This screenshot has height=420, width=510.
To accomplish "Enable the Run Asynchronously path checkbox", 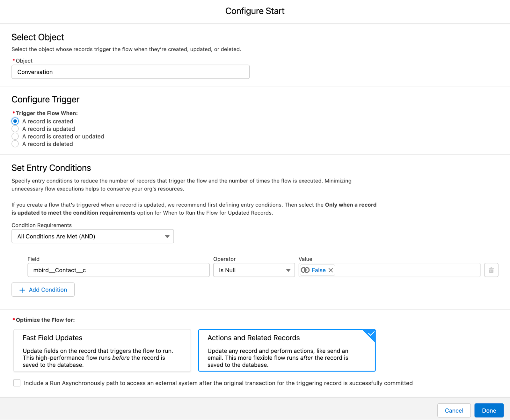I will (x=17, y=383).
